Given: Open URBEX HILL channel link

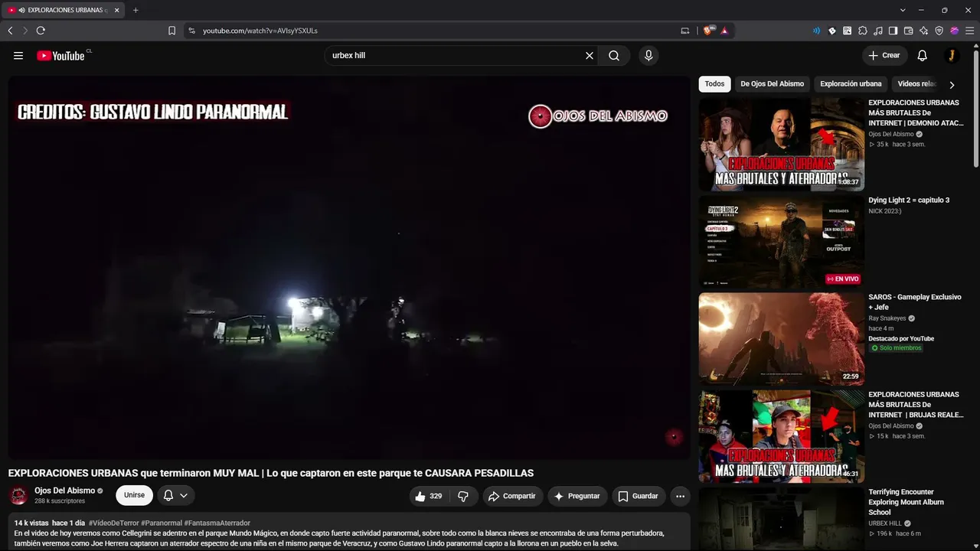Looking at the screenshot, I should (885, 523).
